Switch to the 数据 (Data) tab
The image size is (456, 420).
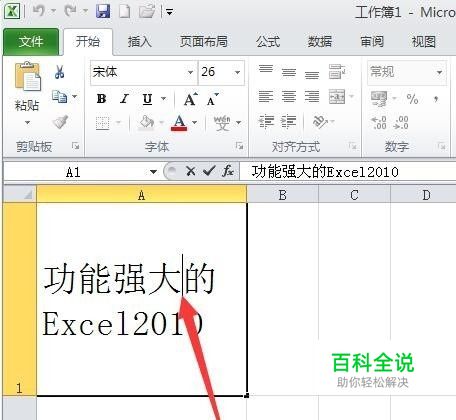(x=319, y=42)
